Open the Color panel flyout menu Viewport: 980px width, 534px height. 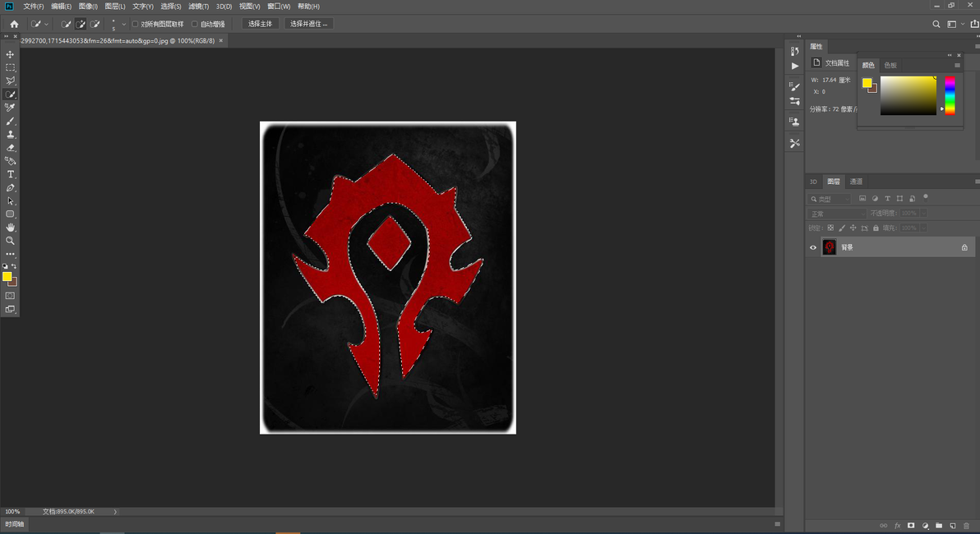[957, 65]
